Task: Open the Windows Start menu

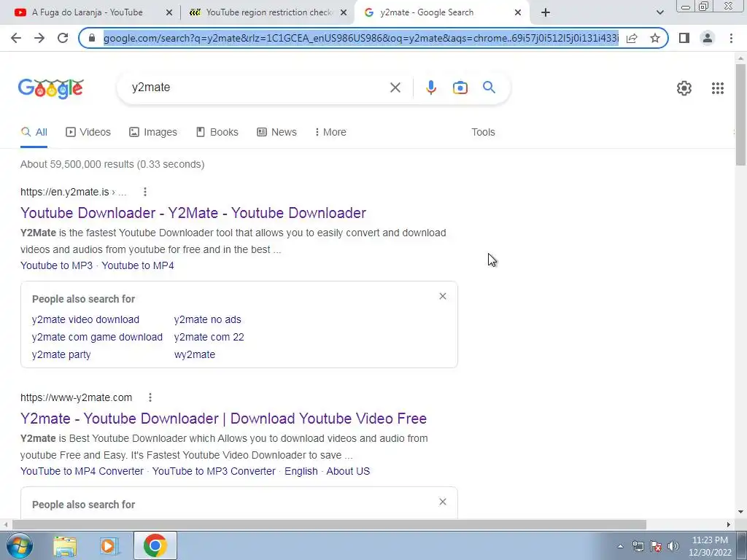Action: [19, 545]
